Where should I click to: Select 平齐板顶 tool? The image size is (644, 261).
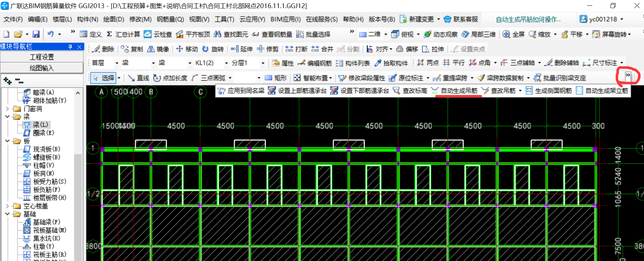193,34
